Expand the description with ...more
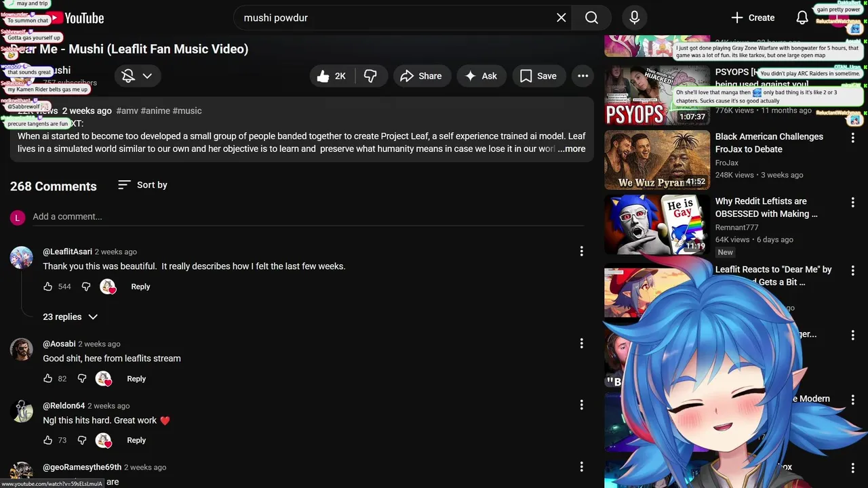 pos(571,149)
